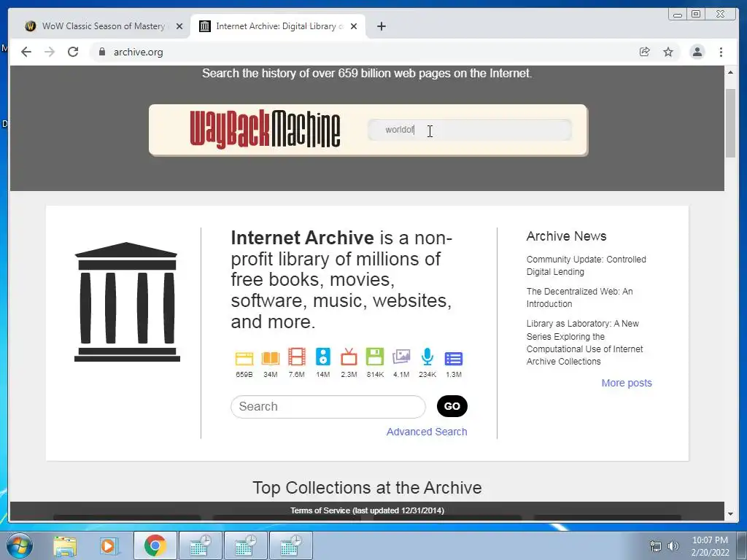Screen dimensions: 747x560
Task: Click the scrollbar down arrow
Action: [x=730, y=514]
